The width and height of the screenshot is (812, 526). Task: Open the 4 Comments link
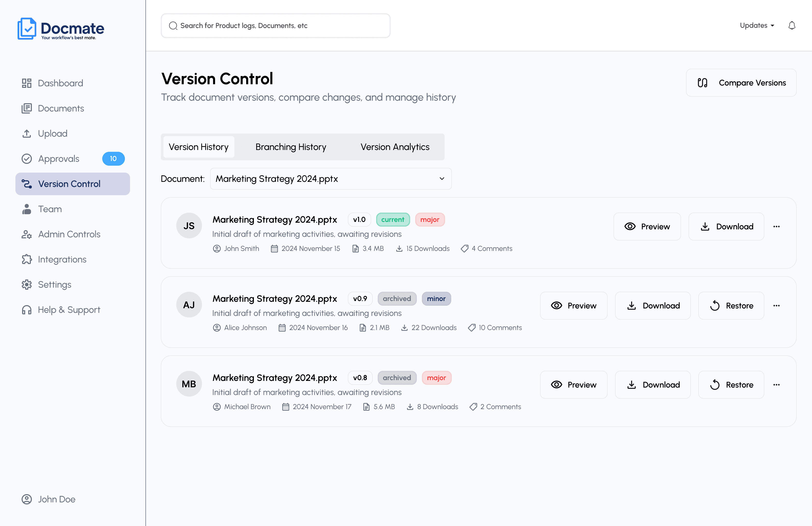pos(486,249)
